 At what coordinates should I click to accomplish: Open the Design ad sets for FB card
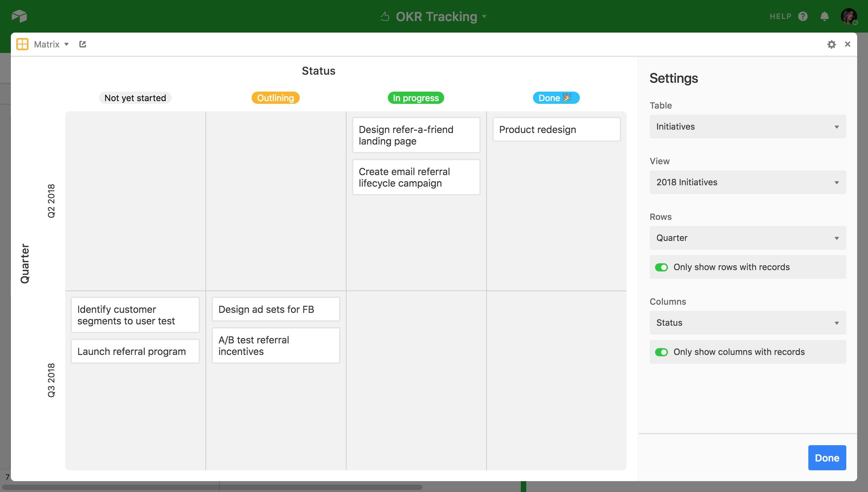click(276, 309)
